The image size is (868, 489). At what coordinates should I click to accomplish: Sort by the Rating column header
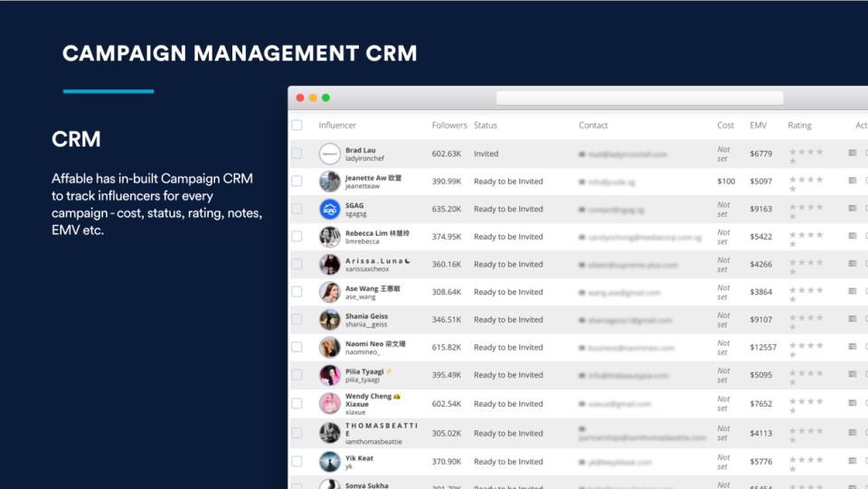[799, 125]
